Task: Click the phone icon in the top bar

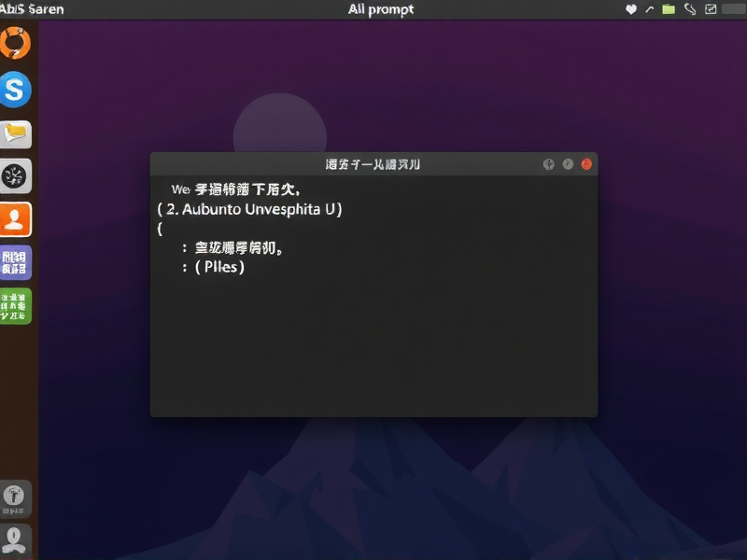Action: coord(691,8)
